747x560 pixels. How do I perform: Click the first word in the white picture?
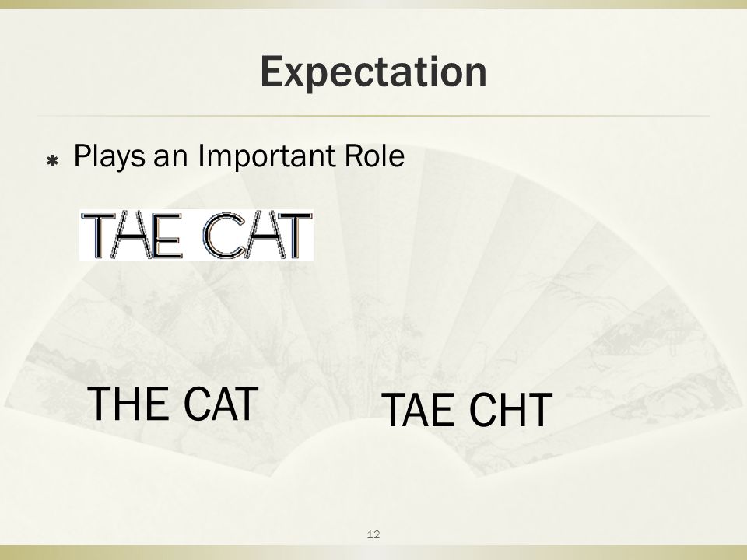(x=132, y=235)
